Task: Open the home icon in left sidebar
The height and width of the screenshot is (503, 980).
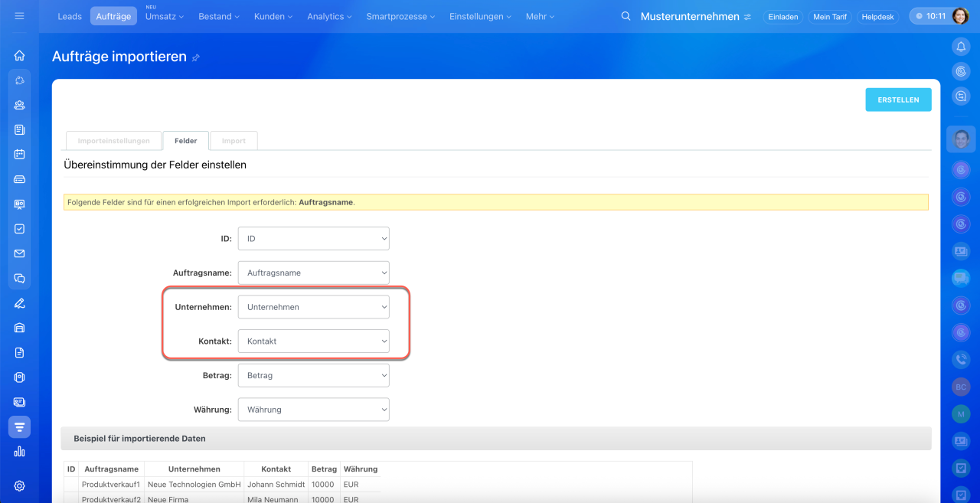Action: click(19, 55)
